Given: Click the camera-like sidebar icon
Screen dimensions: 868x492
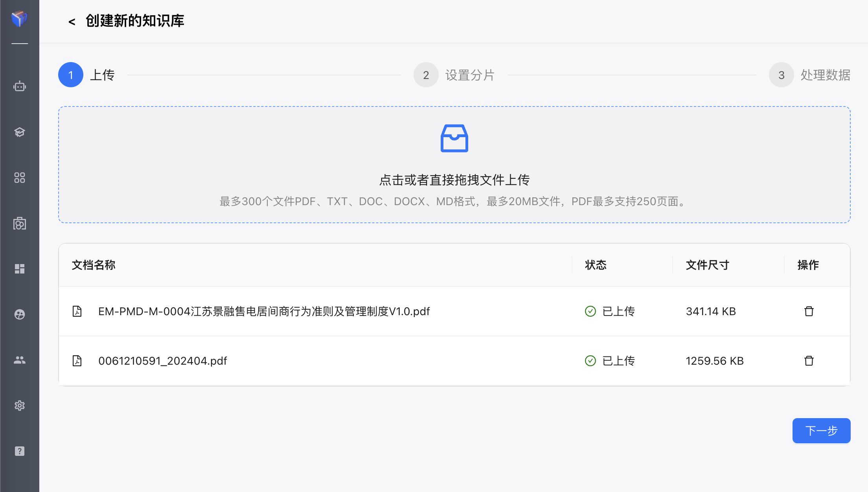Looking at the screenshot, I should pos(20,223).
